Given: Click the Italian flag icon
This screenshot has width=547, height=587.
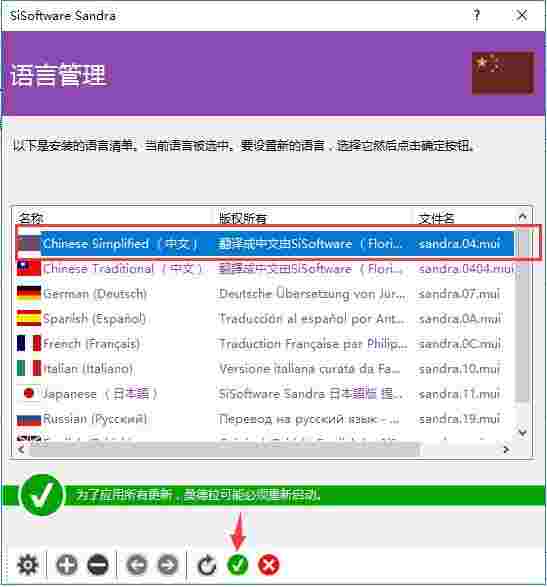Looking at the screenshot, I should click(x=29, y=368).
